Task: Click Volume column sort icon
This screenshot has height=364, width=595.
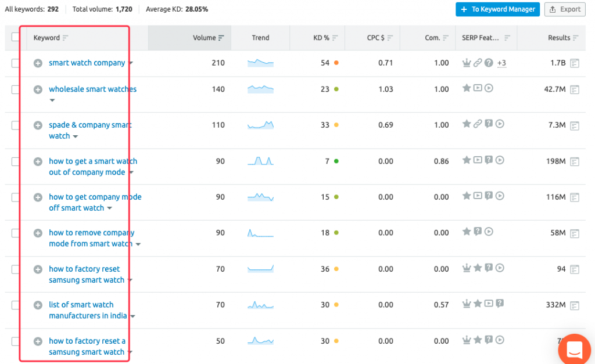Action: click(x=221, y=38)
